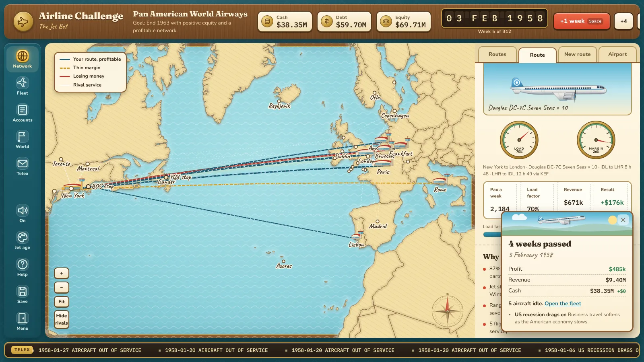Switch to the Airport tab
This screenshot has height=362, width=644.
[617, 54]
